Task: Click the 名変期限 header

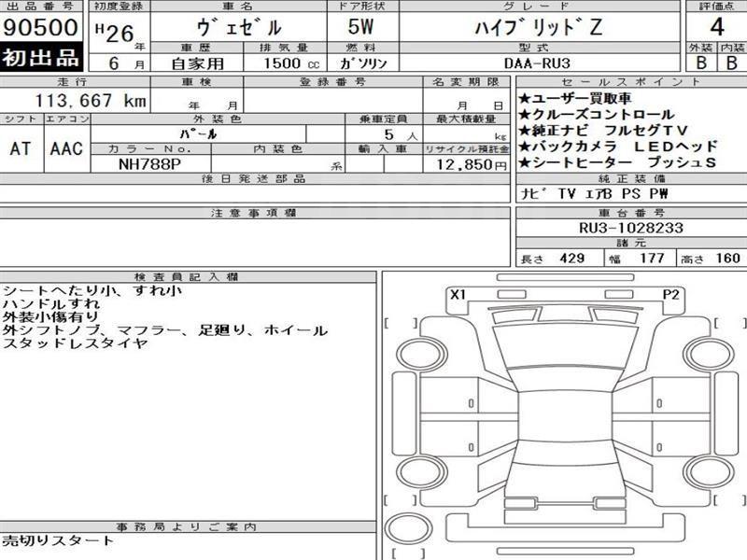Action: point(466,81)
